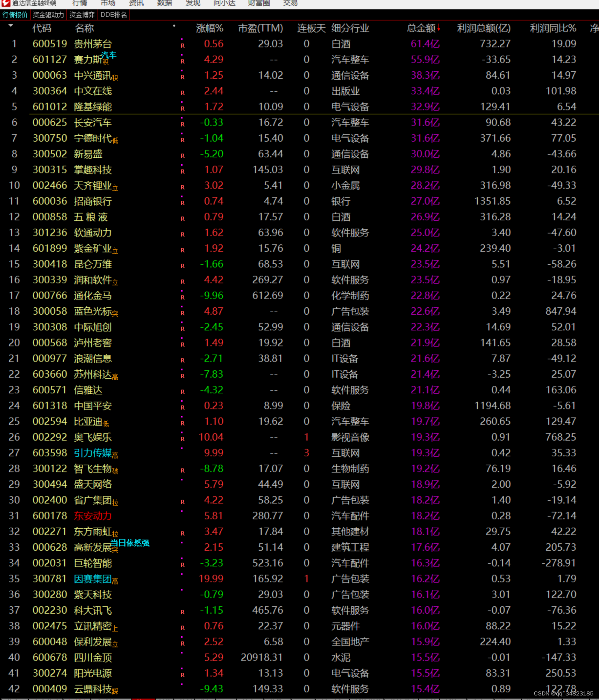Select the 天齐锂业 stock name
The width and height of the screenshot is (599, 700).
(93, 185)
